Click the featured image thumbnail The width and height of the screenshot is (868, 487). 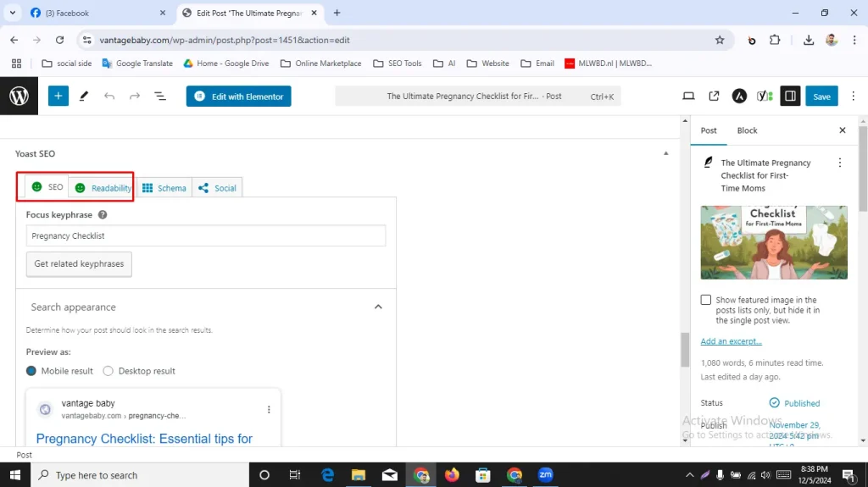point(773,242)
